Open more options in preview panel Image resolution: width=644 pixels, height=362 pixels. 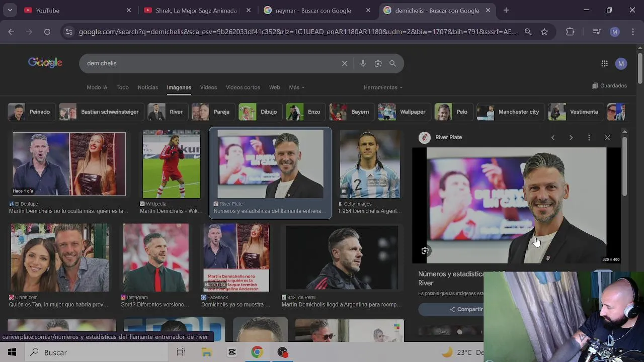pyautogui.click(x=589, y=137)
